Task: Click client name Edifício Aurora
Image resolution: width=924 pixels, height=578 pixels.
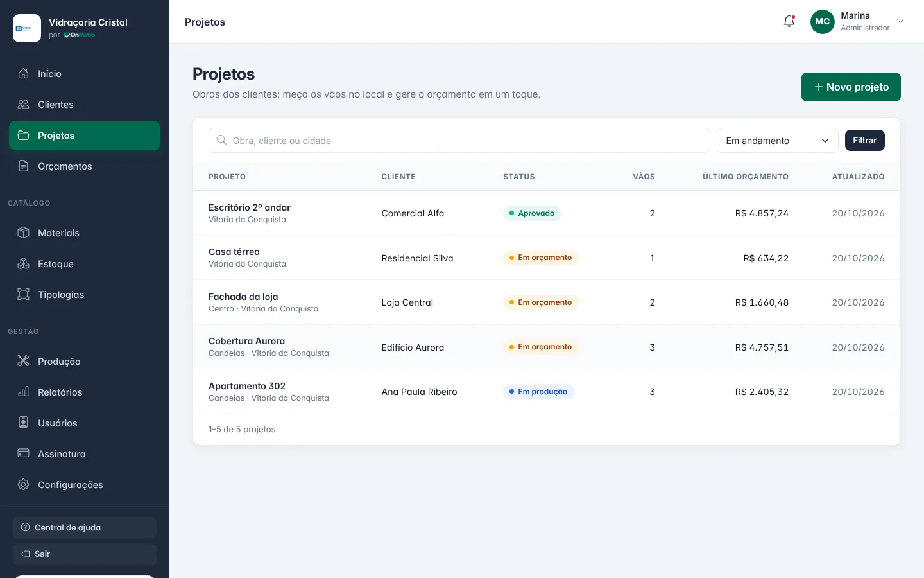Action: click(413, 347)
